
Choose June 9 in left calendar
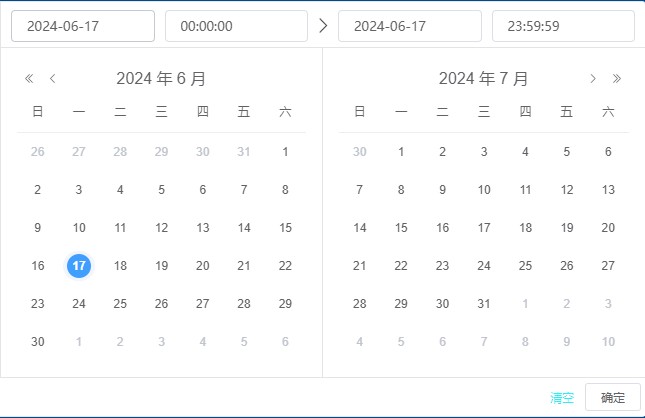click(x=37, y=228)
